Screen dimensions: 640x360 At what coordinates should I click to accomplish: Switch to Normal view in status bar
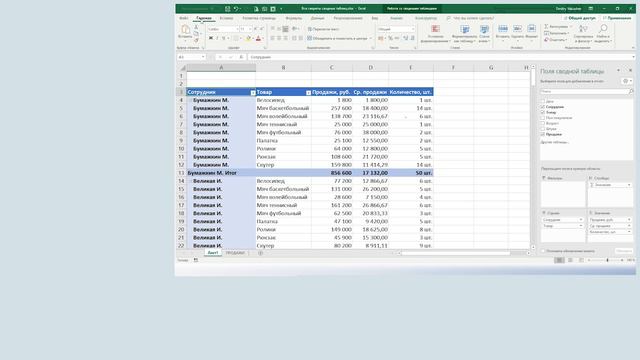tap(559, 260)
